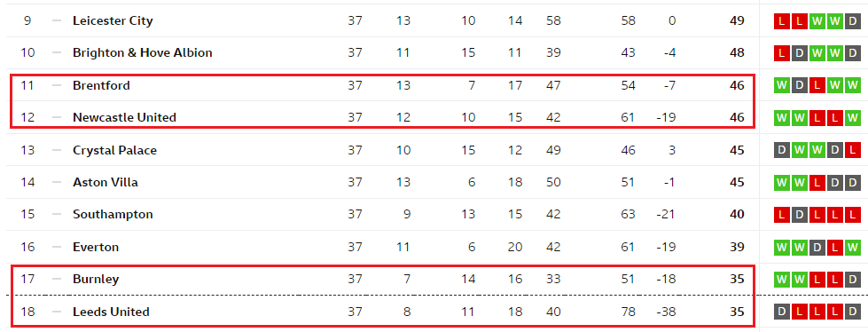Image resolution: width=868 pixels, height=332 pixels.
Task: Open the Brighton & Hove Albion link
Action: pos(142,53)
